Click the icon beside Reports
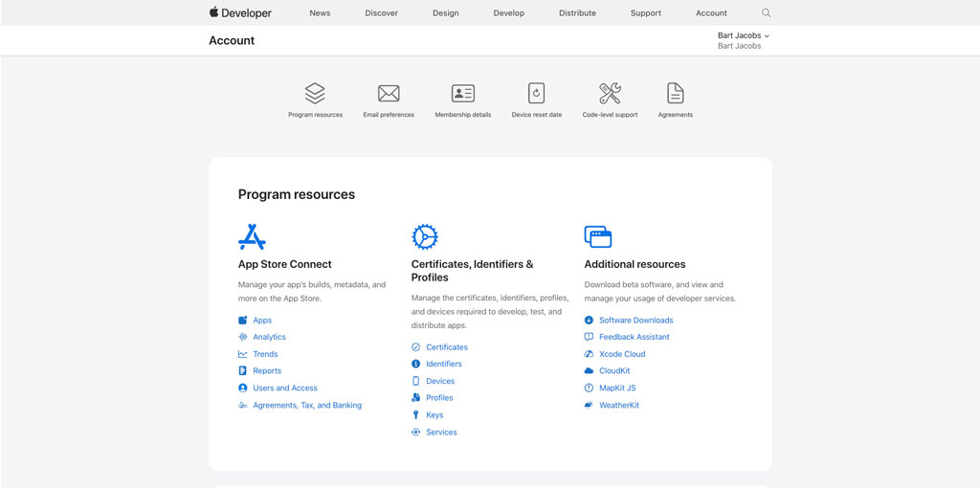Screen dimensions: 980x488 [x=242, y=370]
